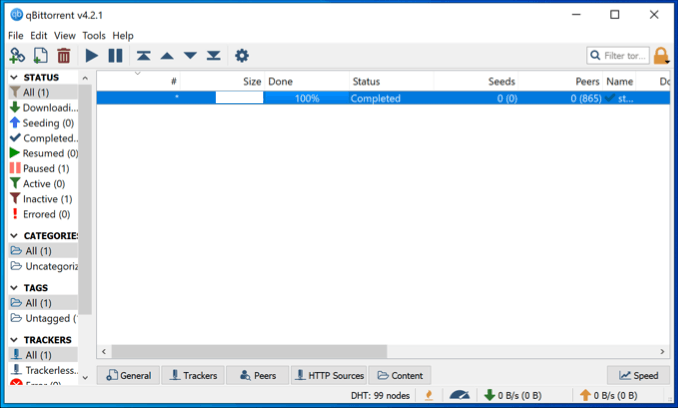The width and height of the screenshot is (678, 408).
Task: Select All (1) under Trackers
Action: click(43, 355)
